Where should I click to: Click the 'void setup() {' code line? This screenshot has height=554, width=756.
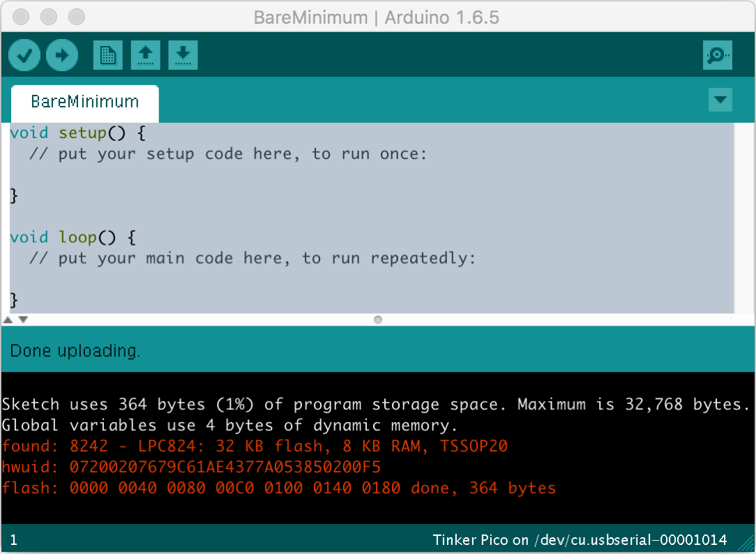[77, 133]
